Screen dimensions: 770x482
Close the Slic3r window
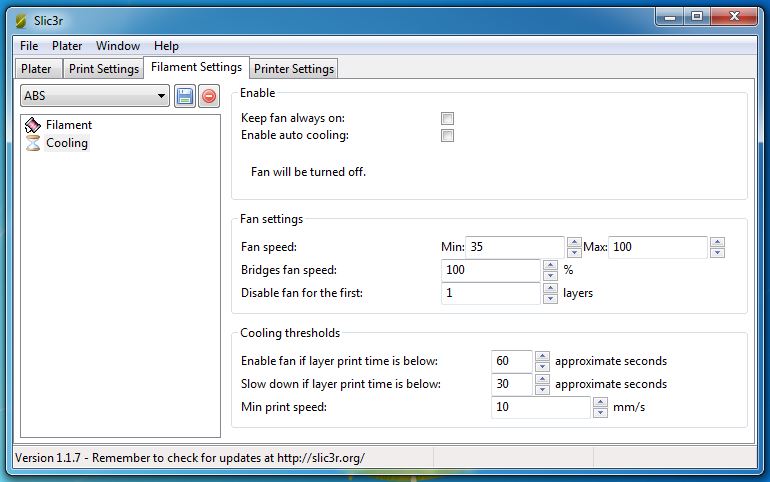pyautogui.click(x=734, y=17)
